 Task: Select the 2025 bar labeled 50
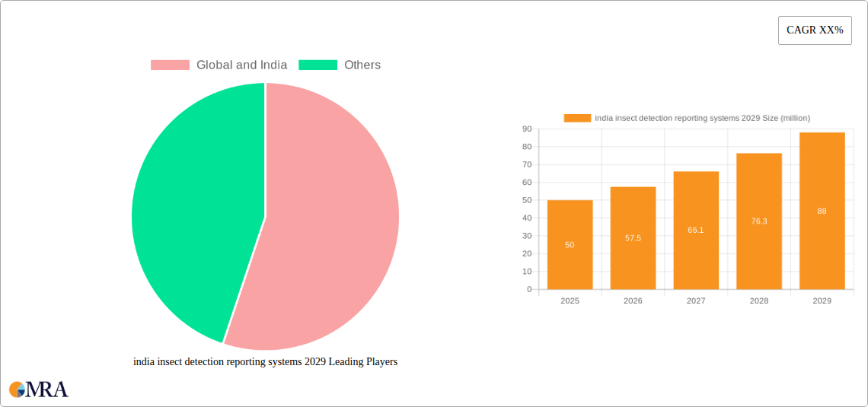570,244
